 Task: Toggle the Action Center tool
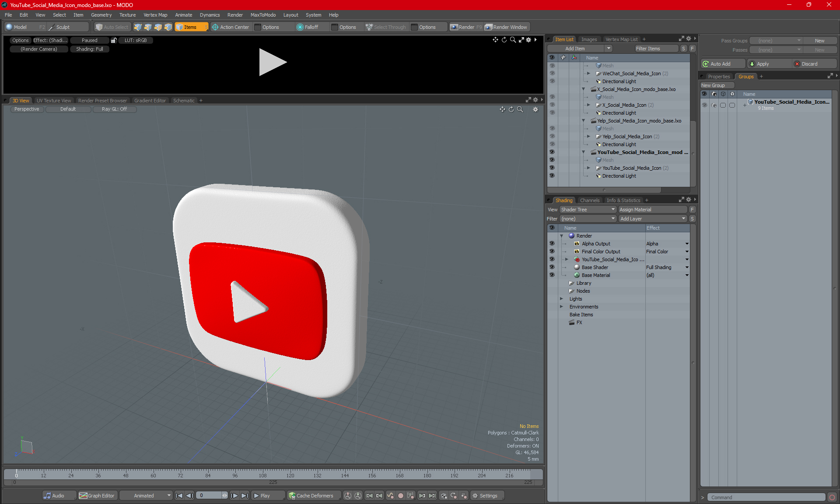tap(231, 27)
